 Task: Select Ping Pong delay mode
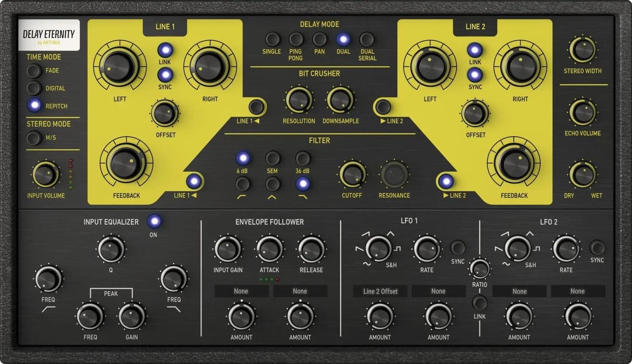[x=296, y=40]
